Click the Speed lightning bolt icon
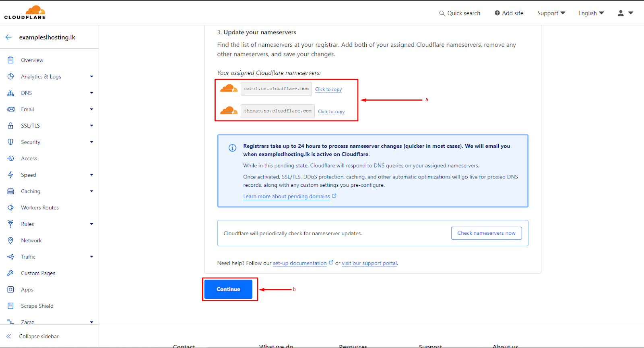 [10, 175]
